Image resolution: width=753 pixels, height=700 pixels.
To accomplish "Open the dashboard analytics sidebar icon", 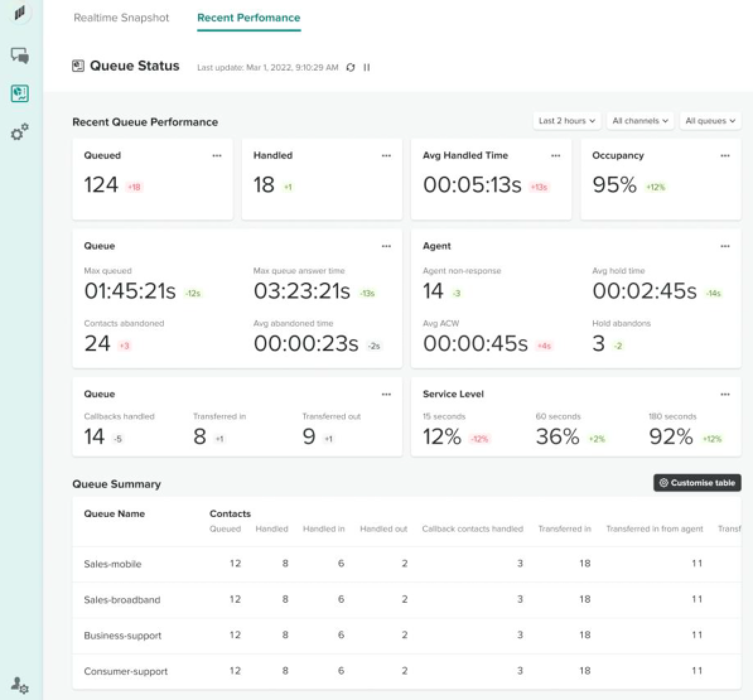I will [x=20, y=94].
